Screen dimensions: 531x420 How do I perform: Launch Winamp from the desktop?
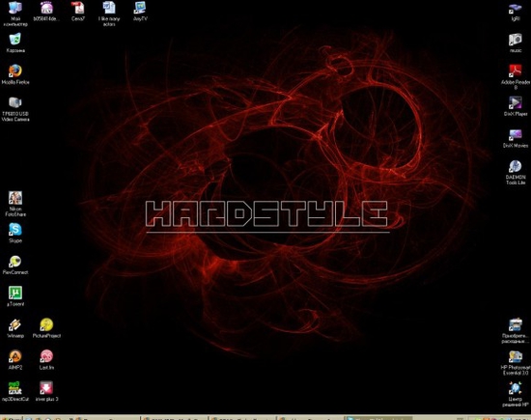click(15, 328)
